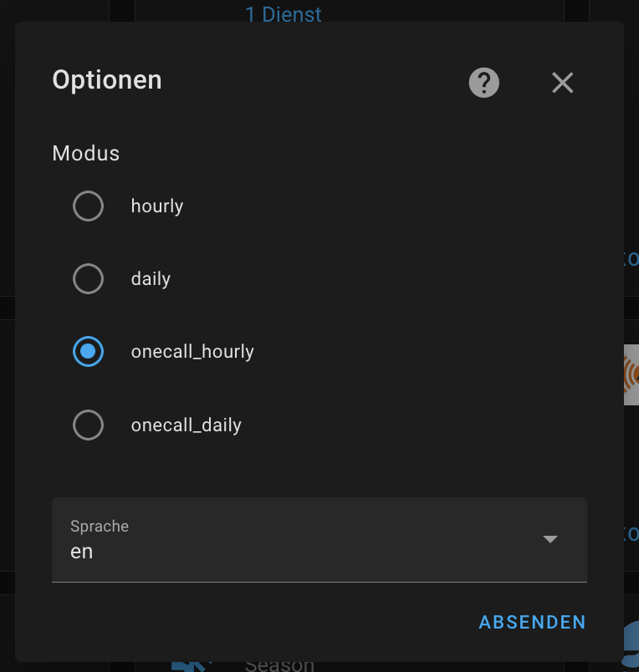The height and width of the screenshot is (672, 639).
Task: Click inside the Sprache input field
Action: [251, 550]
